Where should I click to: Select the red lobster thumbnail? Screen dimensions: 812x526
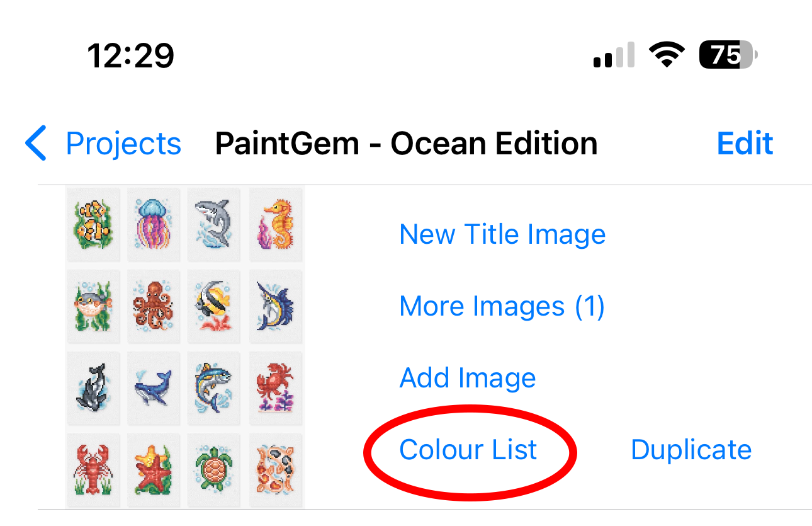pyautogui.click(x=93, y=469)
